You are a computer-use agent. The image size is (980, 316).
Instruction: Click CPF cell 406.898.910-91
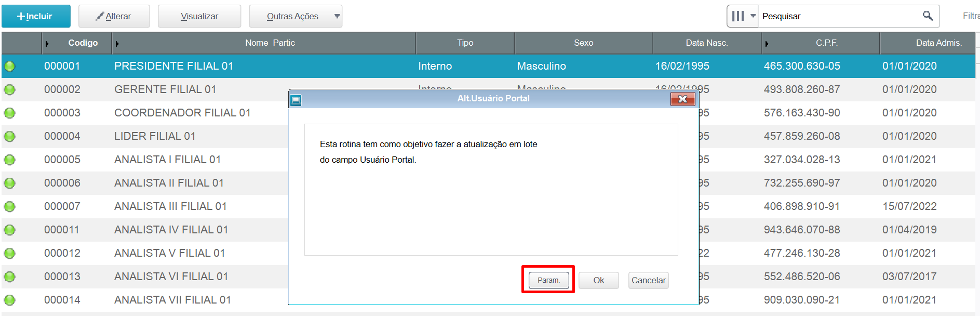(x=802, y=206)
